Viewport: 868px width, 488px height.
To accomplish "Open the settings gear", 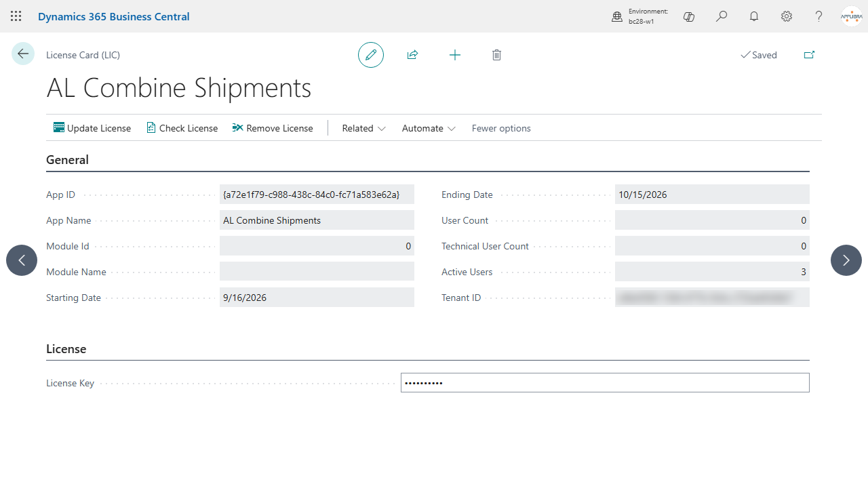I will coord(787,16).
